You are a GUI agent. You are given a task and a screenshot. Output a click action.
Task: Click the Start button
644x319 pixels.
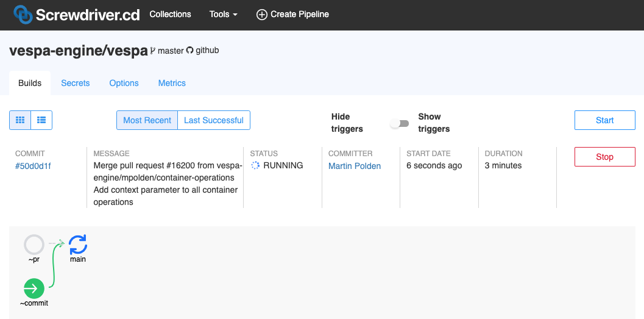[x=605, y=120]
